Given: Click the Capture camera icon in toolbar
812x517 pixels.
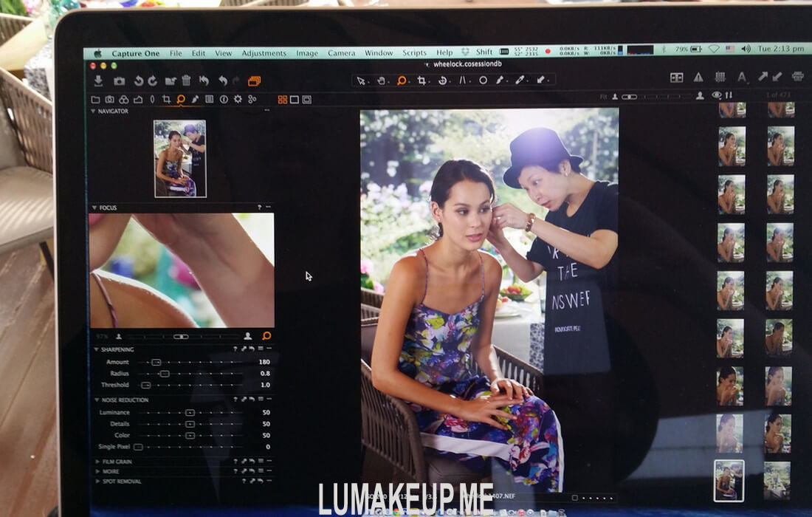Looking at the screenshot, I should tap(119, 81).
